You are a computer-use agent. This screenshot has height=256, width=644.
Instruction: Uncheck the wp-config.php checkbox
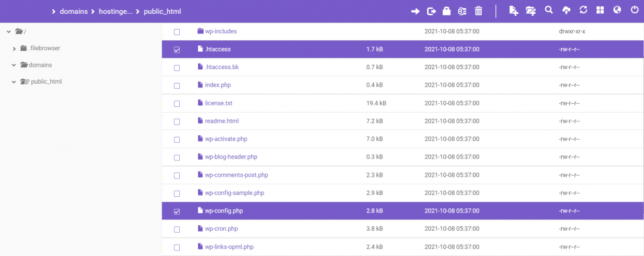click(177, 211)
